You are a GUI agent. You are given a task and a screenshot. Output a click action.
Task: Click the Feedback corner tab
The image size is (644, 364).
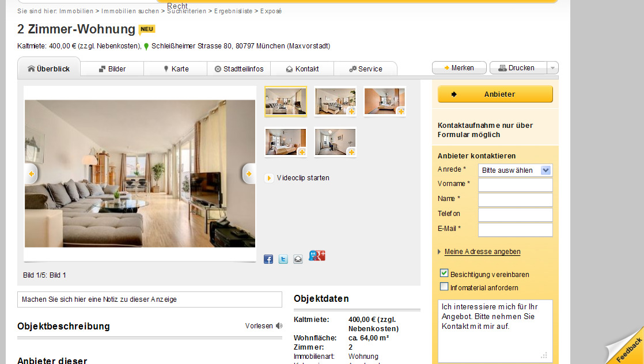click(627, 348)
